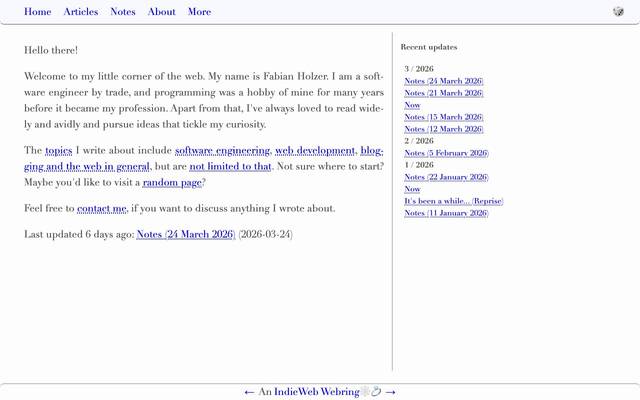Go to next webring site arrow
Screen dimensions: 640x400
[390, 392]
